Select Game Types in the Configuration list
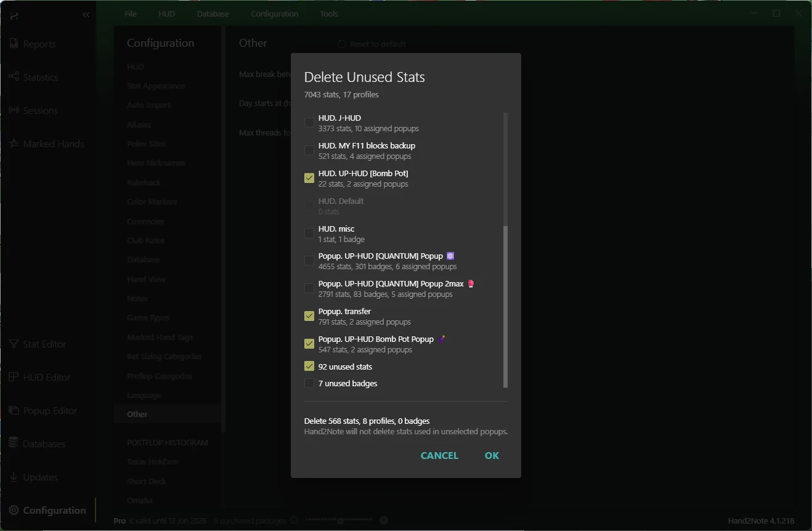Image resolution: width=812 pixels, height=531 pixels. tap(148, 318)
